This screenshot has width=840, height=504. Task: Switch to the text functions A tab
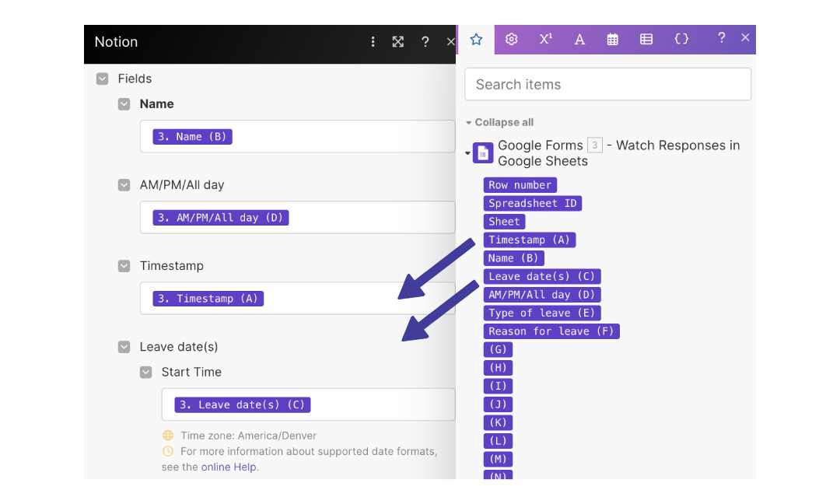pos(579,39)
